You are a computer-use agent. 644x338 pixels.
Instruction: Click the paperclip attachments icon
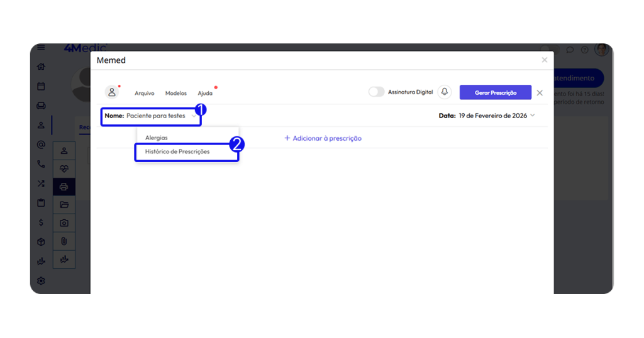coord(64,241)
